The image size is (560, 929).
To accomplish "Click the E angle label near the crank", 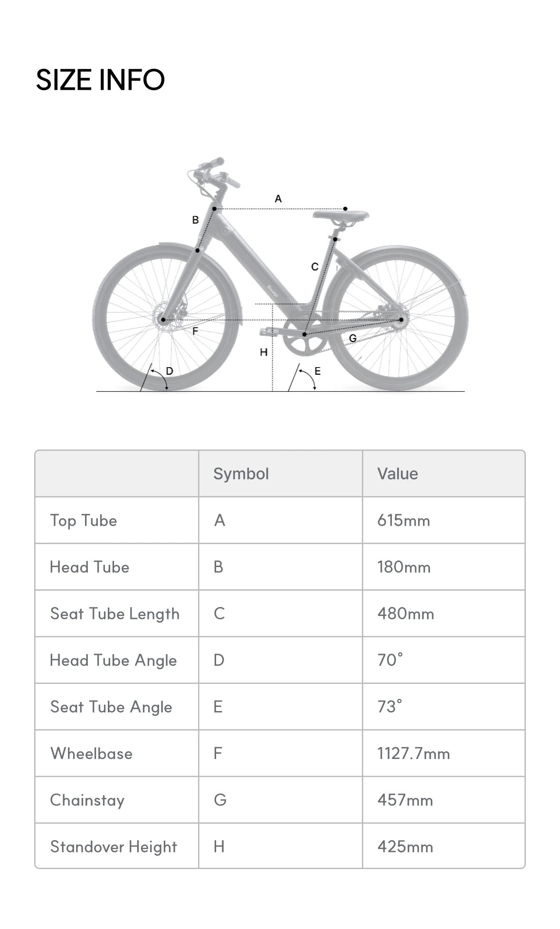I will tap(317, 371).
